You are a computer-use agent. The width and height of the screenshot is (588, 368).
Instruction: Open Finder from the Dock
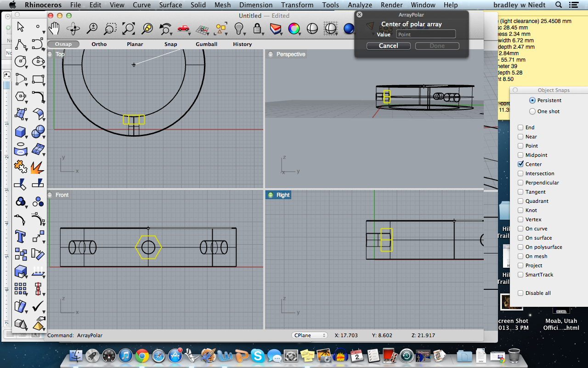tap(75, 355)
